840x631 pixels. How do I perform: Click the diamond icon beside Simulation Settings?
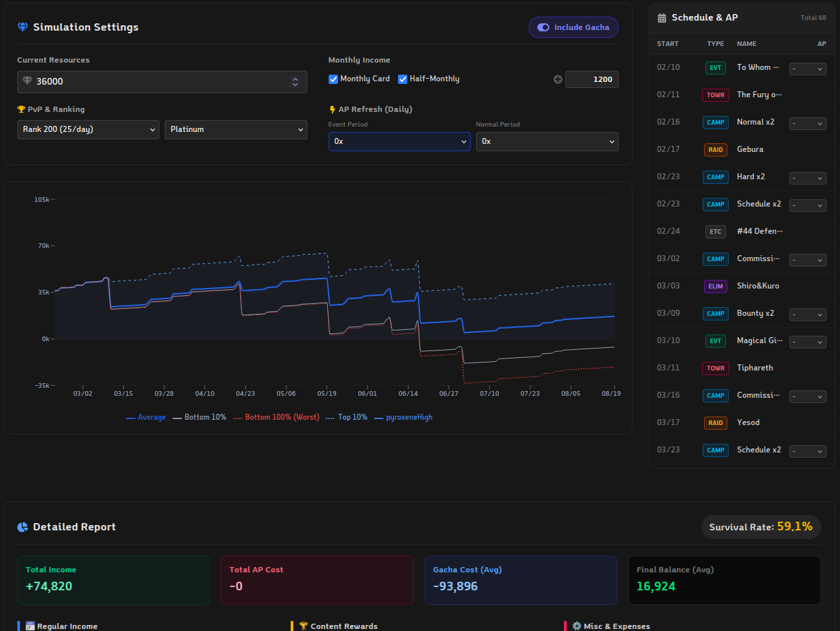pos(23,27)
